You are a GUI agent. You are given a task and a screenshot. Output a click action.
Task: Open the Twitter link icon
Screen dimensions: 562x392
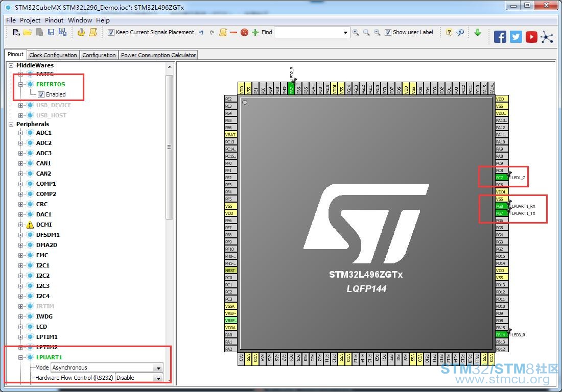[x=516, y=37]
